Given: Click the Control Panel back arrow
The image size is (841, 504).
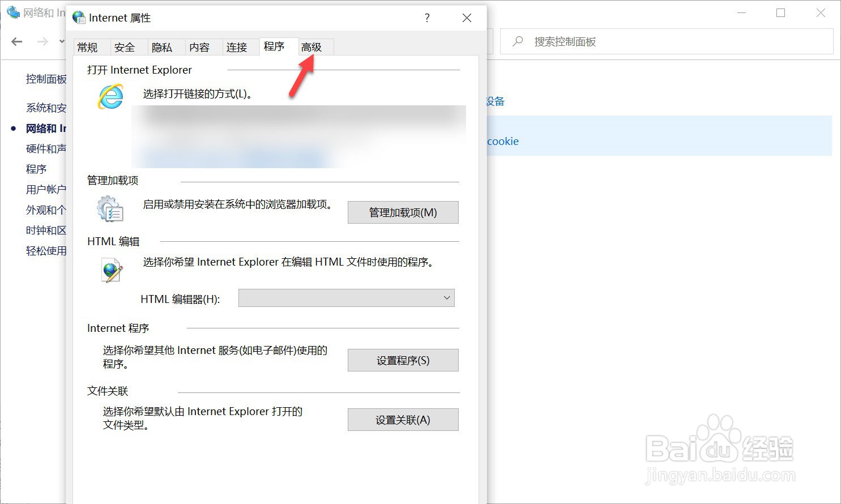Looking at the screenshot, I should coord(17,41).
